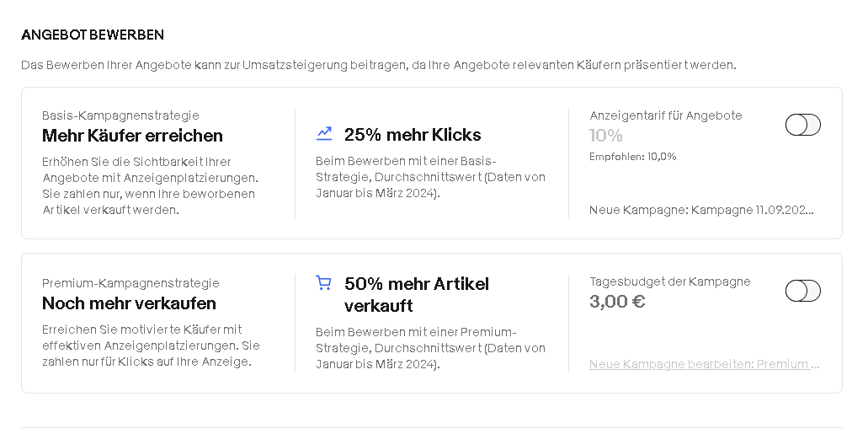Click the 'ANGEBOT BEWERBEN' section title
Image resolution: width=868 pixels, height=434 pixels.
pyautogui.click(x=93, y=35)
